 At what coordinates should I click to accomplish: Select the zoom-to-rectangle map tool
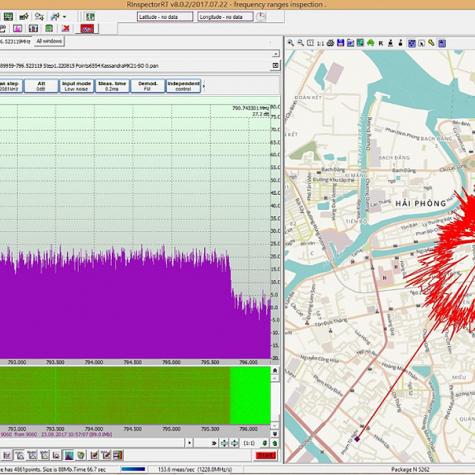310,43
